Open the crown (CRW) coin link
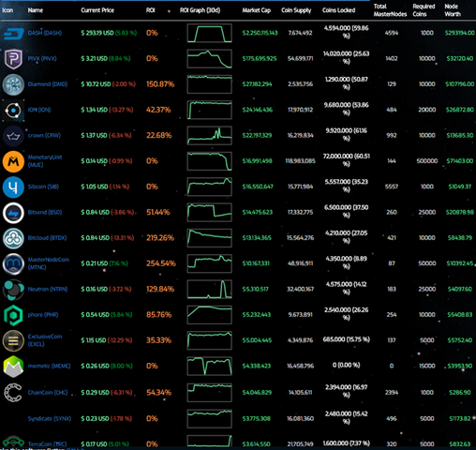 44,136
